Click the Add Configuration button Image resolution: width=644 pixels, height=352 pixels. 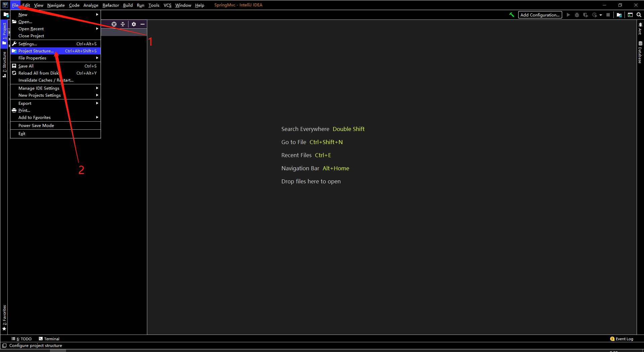[540, 15]
